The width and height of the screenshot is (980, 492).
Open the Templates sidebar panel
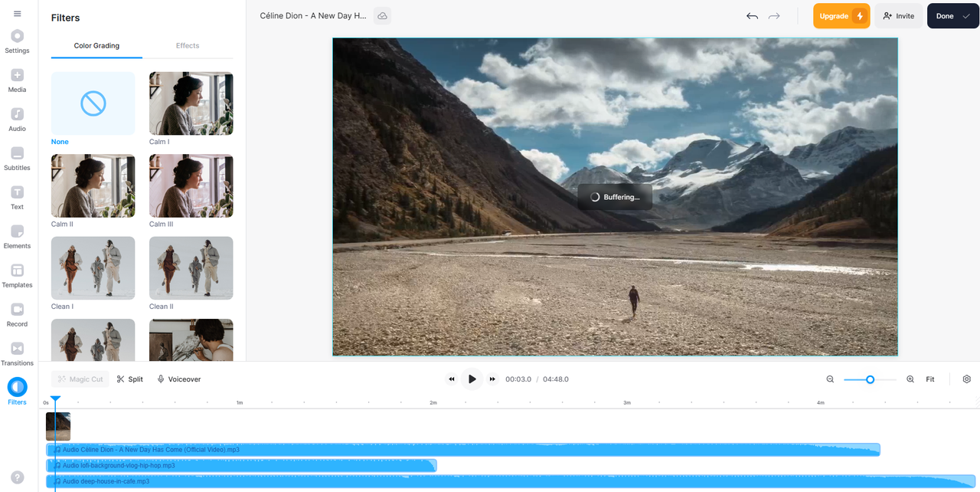point(17,276)
